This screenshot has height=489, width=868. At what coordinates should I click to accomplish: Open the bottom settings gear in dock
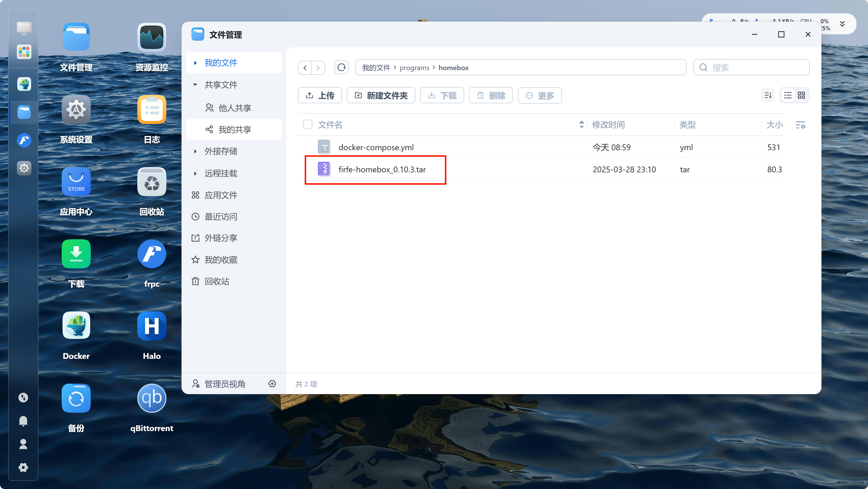point(23,467)
